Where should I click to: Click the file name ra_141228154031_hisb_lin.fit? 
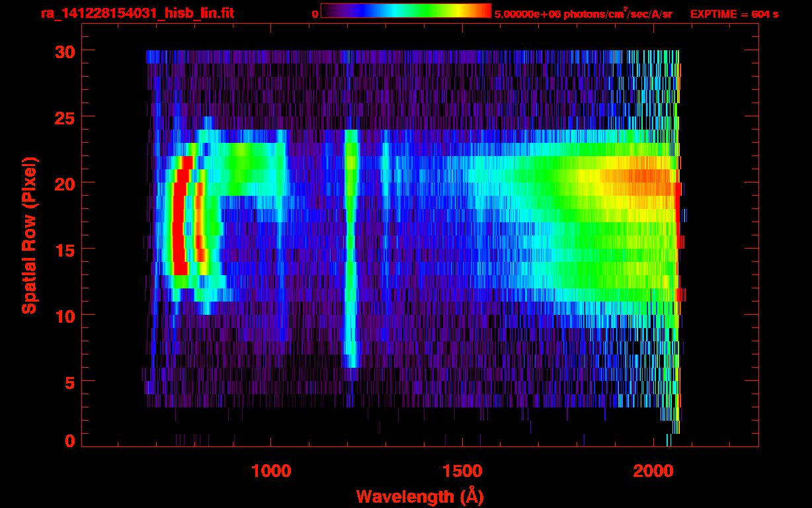(x=136, y=13)
